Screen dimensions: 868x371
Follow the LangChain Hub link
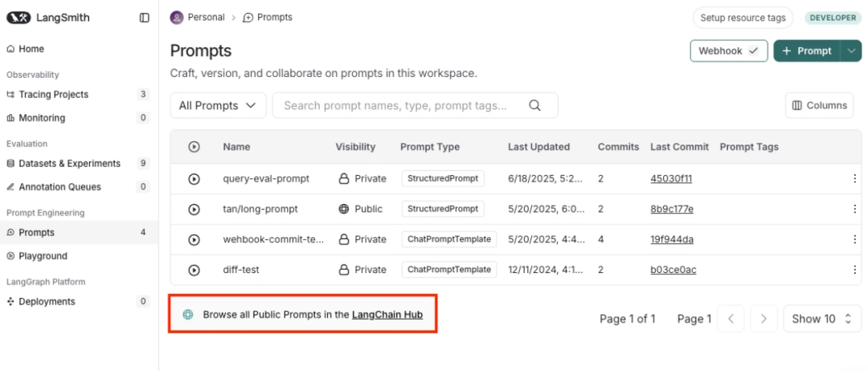click(387, 315)
